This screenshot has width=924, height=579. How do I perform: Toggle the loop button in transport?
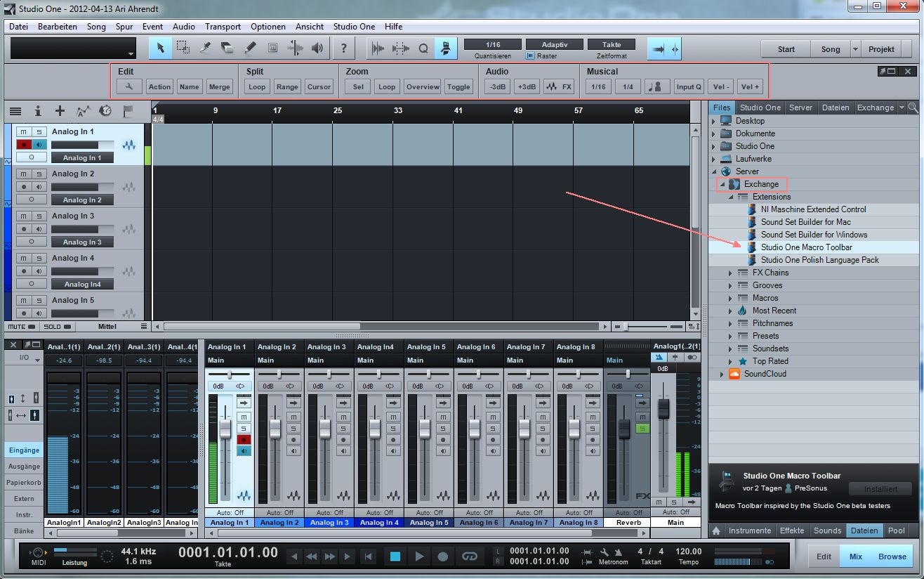pos(468,557)
